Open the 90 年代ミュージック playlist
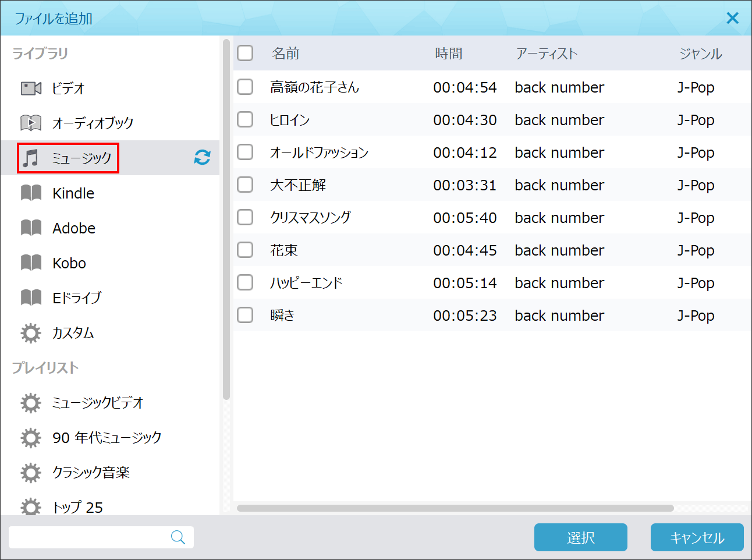752x560 pixels. pyautogui.click(x=110, y=437)
